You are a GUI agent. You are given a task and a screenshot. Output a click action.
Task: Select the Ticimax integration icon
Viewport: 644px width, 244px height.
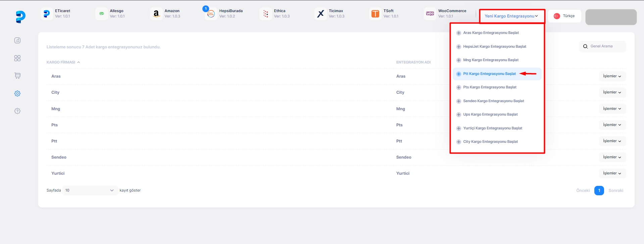coord(320,14)
